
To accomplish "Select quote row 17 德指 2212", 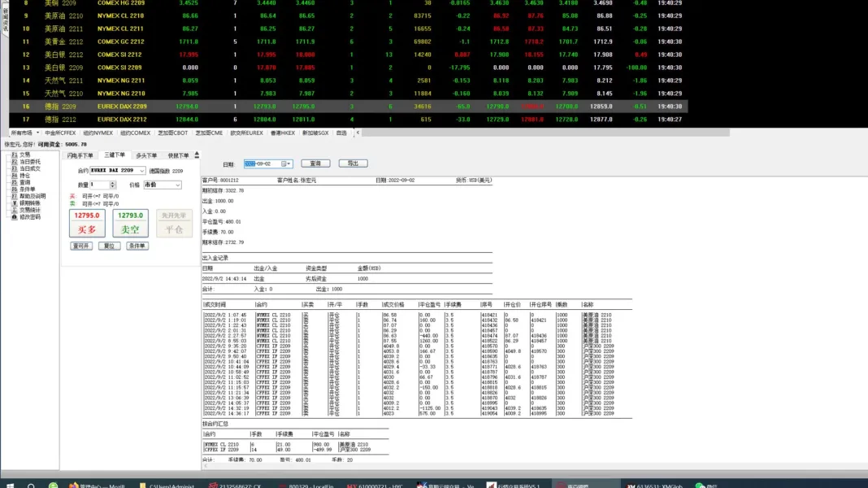I will [348, 119].
